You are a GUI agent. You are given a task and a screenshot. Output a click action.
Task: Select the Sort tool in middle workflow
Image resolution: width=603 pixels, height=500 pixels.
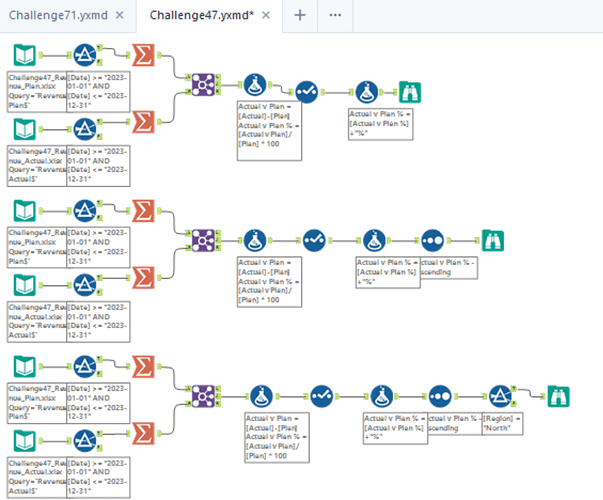click(433, 241)
